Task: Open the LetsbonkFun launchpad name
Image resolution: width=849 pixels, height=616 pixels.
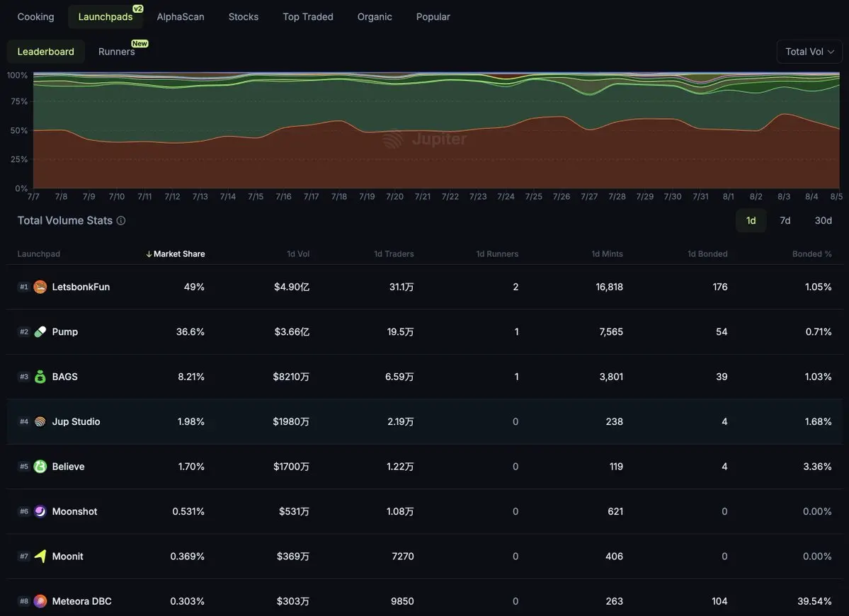Action: click(x=81, y=287)
